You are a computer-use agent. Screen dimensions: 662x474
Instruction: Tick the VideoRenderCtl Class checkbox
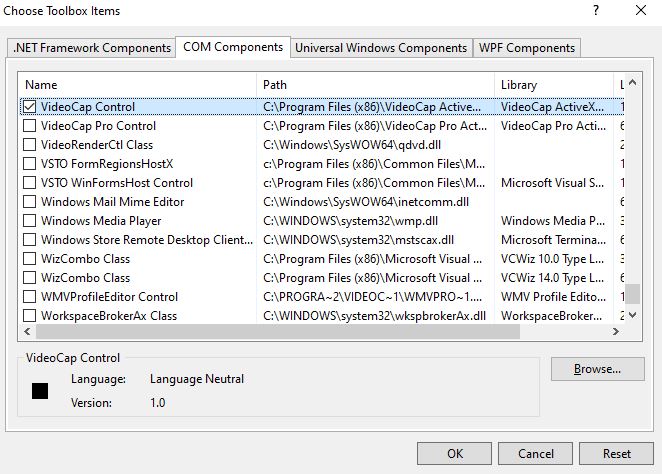pyautogui.click(x=30, y=145)
